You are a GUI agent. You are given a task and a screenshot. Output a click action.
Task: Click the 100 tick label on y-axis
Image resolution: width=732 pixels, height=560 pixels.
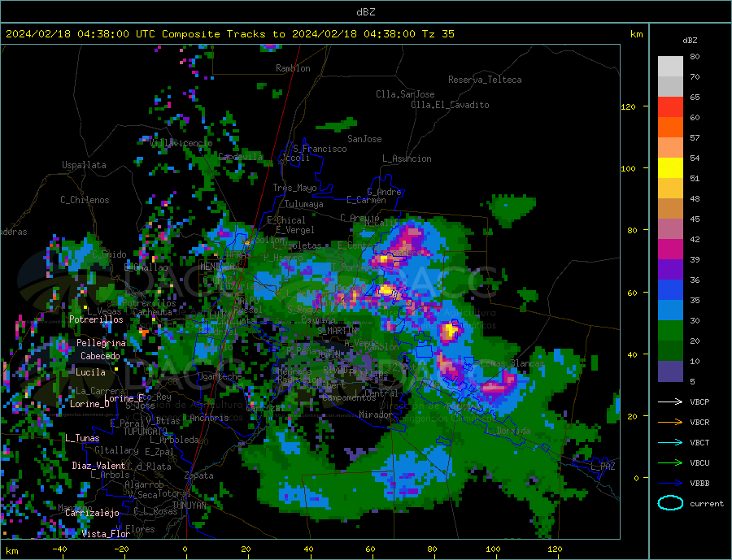(628, 168)
